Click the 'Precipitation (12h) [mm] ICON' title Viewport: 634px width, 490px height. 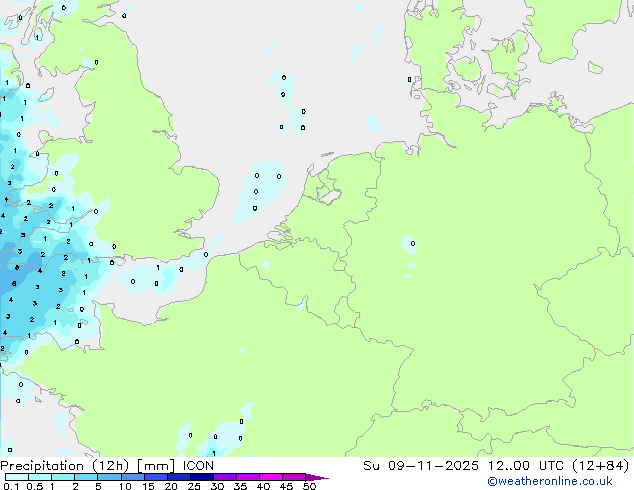click(x=107, y=466)
